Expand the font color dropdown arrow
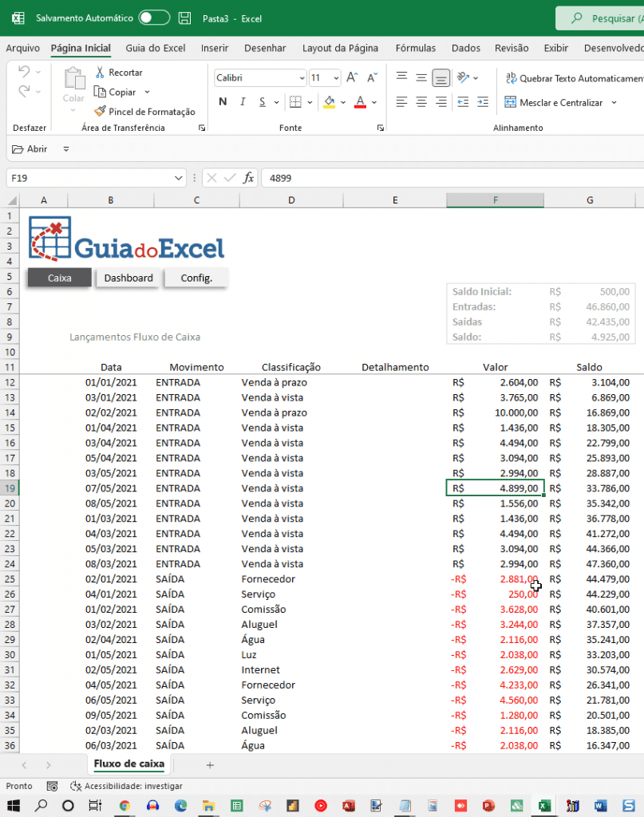This screenshot has height=817, width=644. pyautogui.click(x=374, y=102)
